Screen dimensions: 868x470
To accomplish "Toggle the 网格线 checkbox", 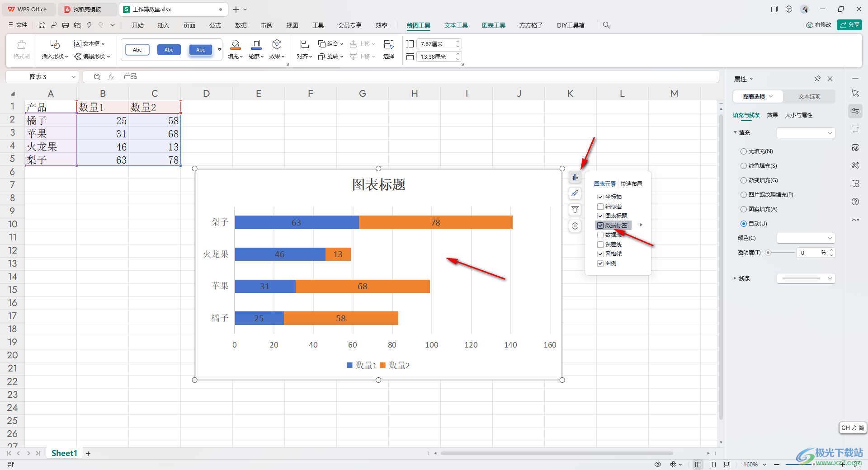I will tap(600, 254).
